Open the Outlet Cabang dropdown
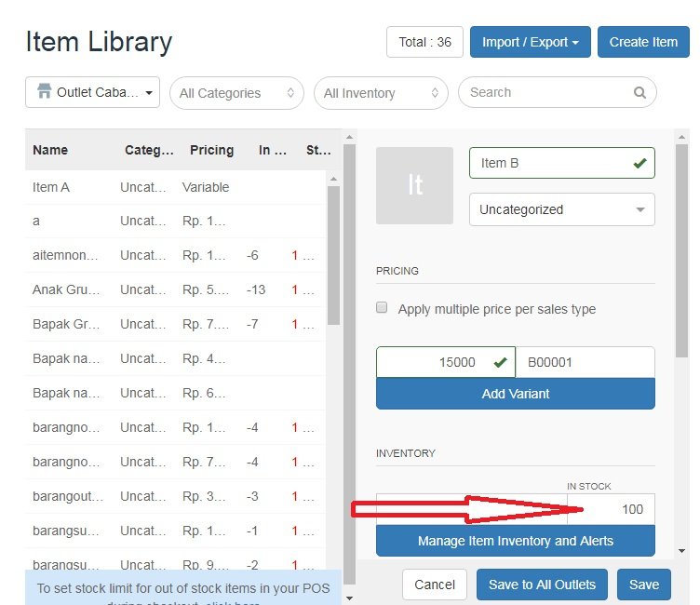The height and width of the screenshot is (605, 700). tap(93, 93)
